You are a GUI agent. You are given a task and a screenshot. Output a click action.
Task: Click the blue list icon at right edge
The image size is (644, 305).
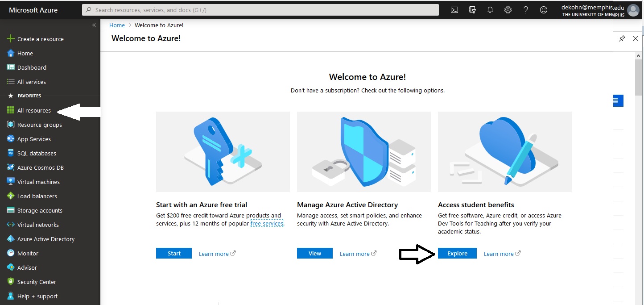coord(618,101)
